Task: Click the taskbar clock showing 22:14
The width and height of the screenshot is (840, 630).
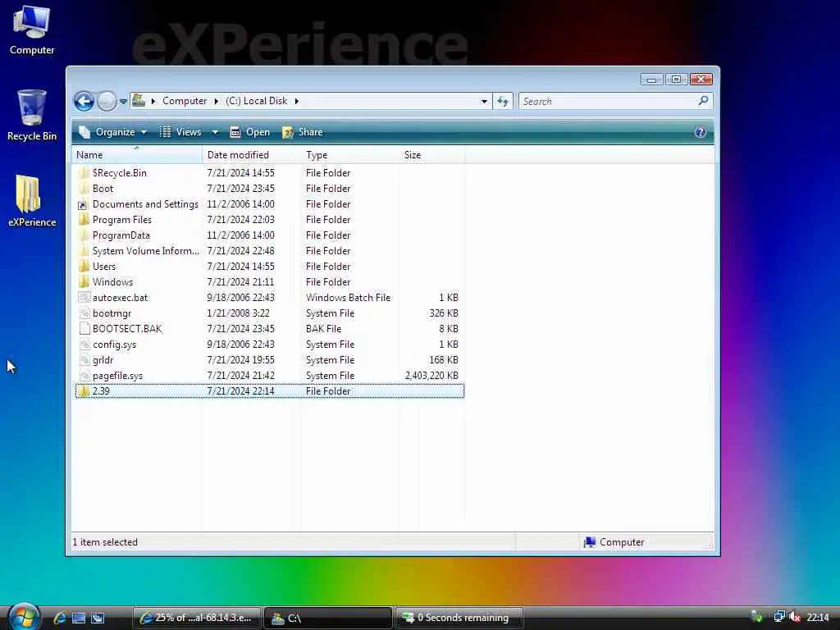Action: [x=818, y=618]
